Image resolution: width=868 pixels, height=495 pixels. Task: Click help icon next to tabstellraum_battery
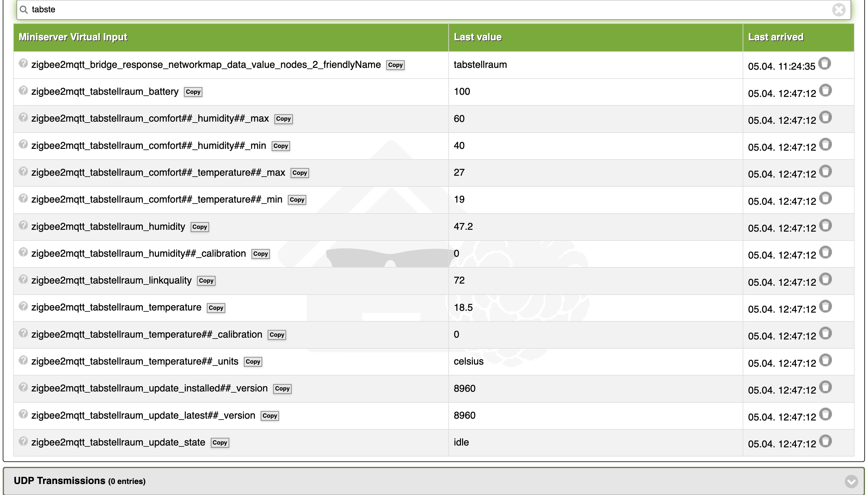[x=23, y=90]
